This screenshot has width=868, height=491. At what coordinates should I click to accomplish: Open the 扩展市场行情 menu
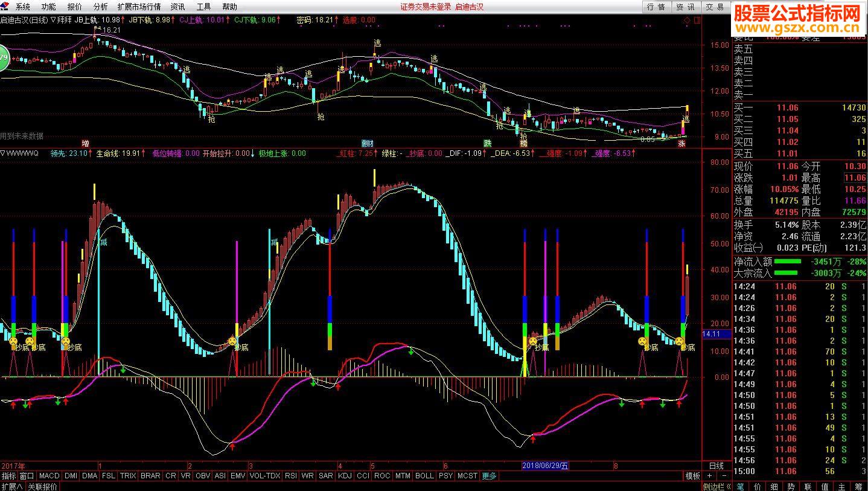point(139,7)
